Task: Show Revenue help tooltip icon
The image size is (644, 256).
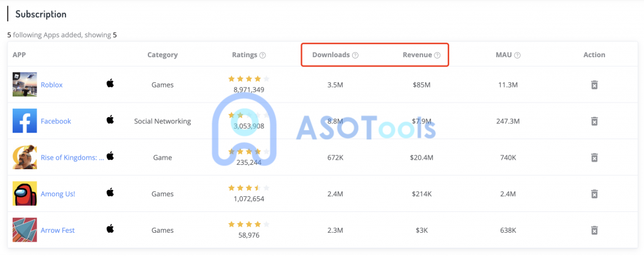Action: pyautogui.click(x=437, y=55)
